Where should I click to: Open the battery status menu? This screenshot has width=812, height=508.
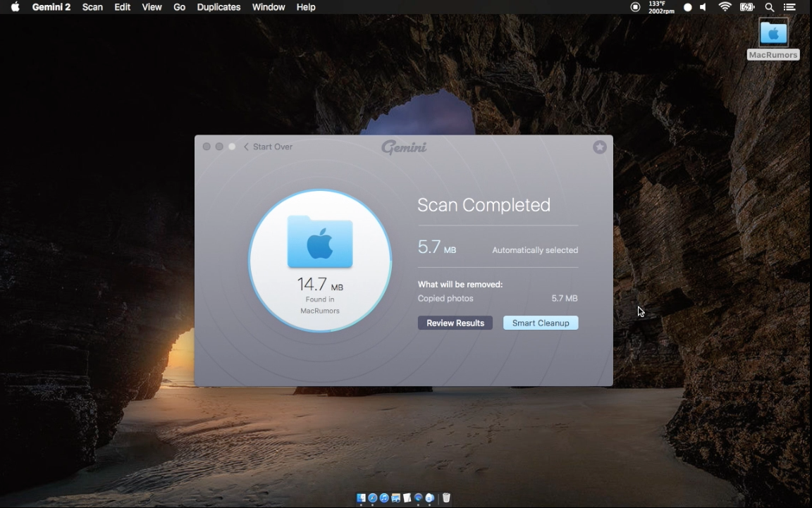click(746, 7)
